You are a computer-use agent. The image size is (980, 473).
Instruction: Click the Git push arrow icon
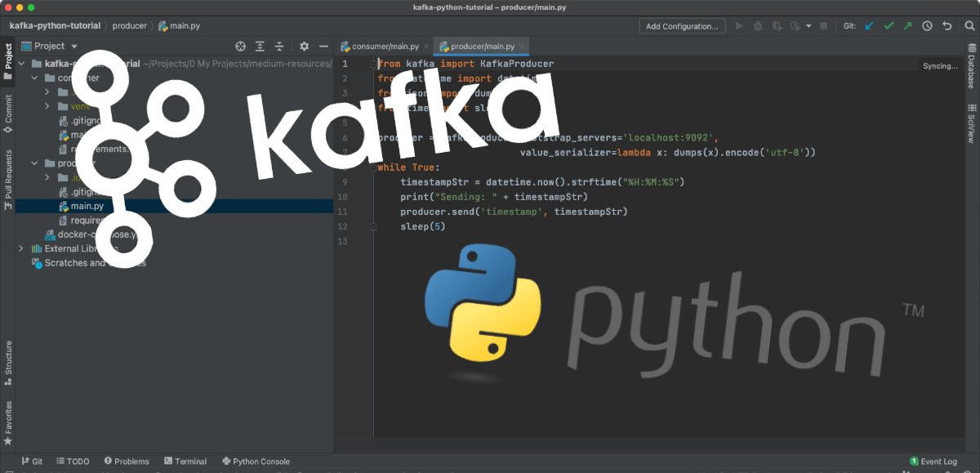[x=907, y=26]
